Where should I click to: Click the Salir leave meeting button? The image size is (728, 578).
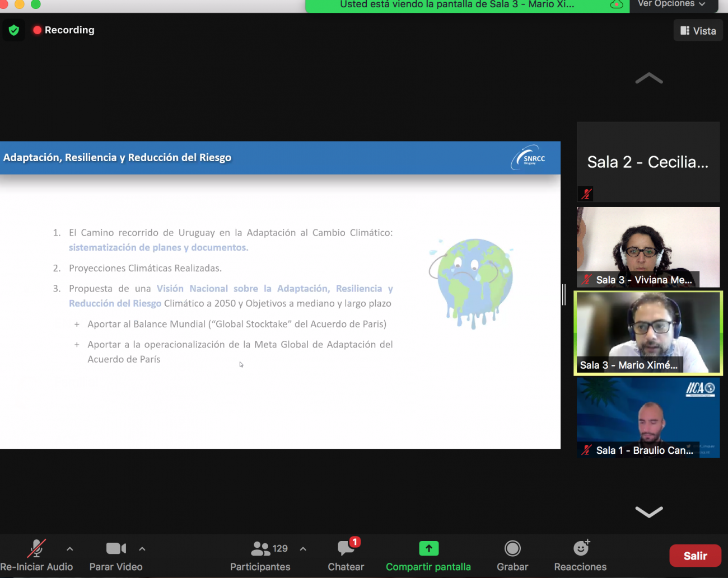(x=695, y=556)
